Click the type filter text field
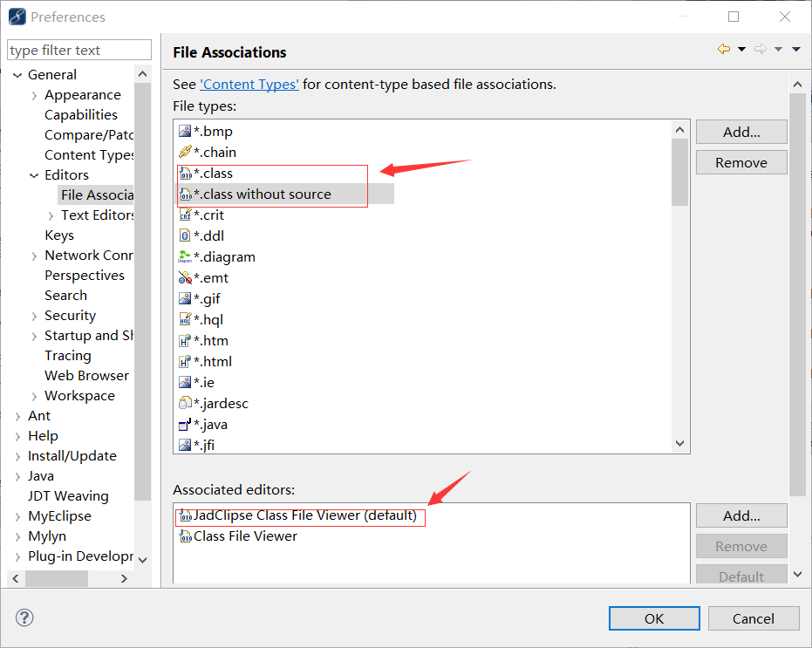This screenshot has height=648, width=812. click(x=79, y=51)
